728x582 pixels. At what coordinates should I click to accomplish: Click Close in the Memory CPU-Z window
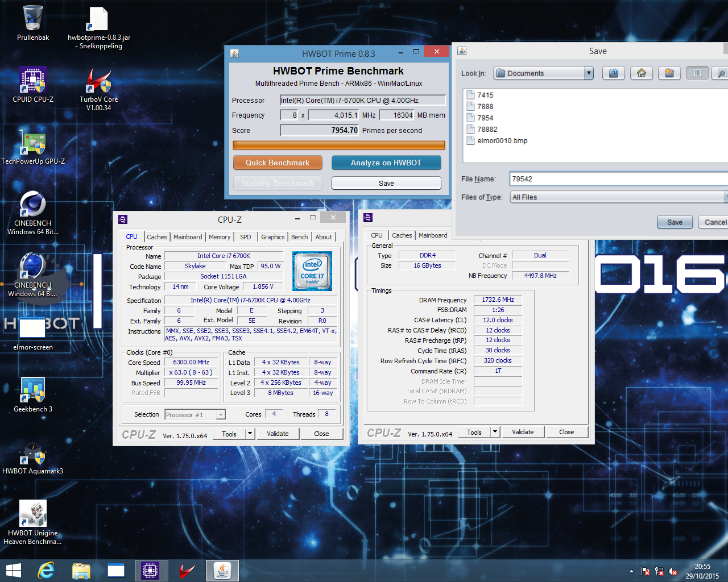tap(566, 432)
